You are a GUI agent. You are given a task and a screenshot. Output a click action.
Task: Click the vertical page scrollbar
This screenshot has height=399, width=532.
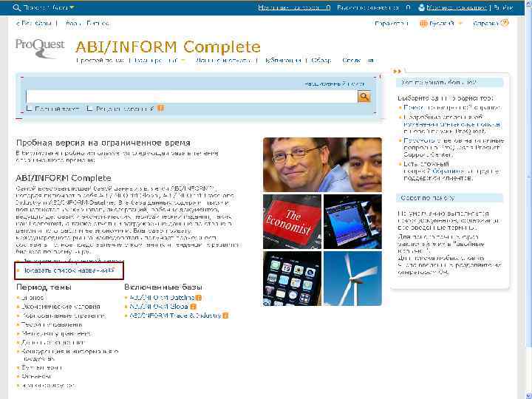click(x=528, y=199)
